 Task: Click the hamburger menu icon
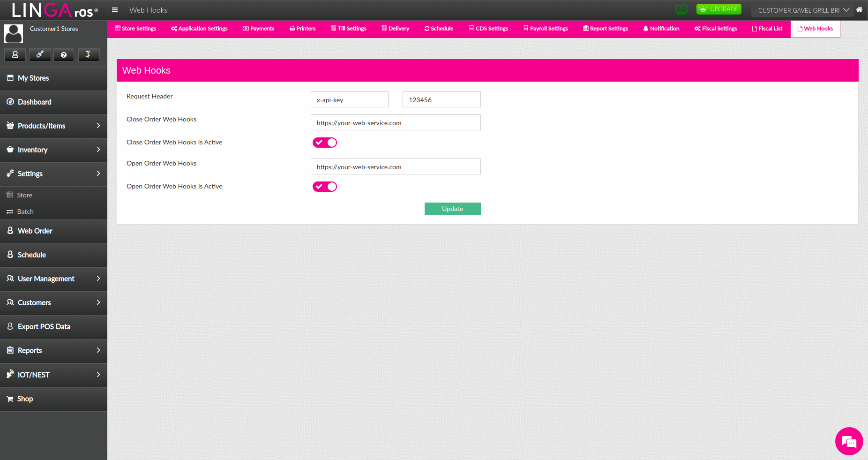click(x=115, y=10)
